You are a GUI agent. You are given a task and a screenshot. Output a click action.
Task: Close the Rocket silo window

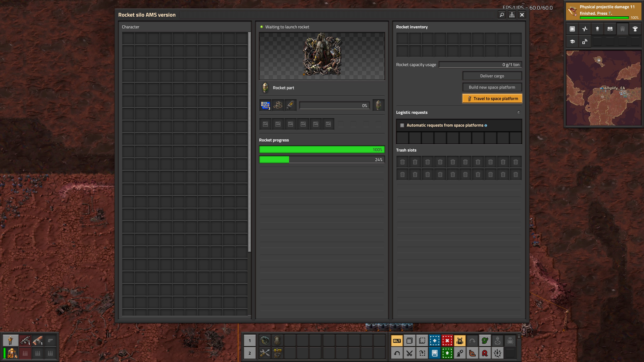pyautogui.click(x=522, y=15)
